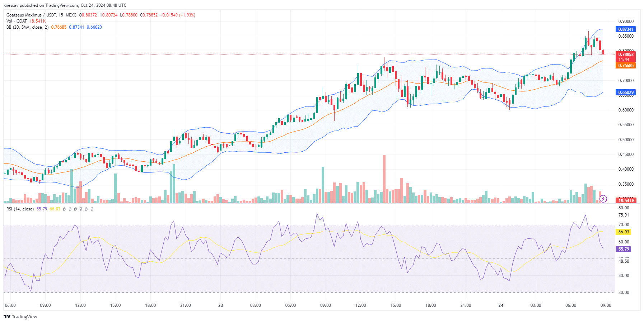Select the open value 0.80372
Image resolution: width=644 pixels, height=323 pixels.
pyautogui.click(x=88, y=15)
